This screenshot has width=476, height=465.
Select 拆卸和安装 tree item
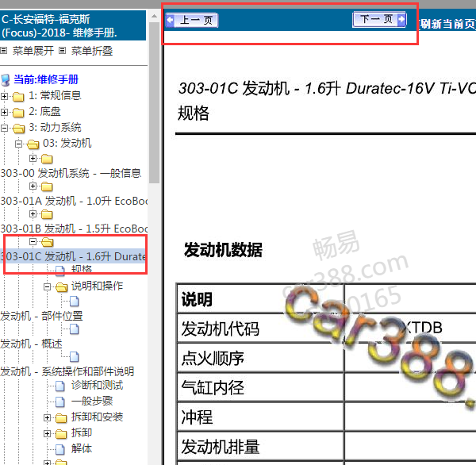point(97,417)
